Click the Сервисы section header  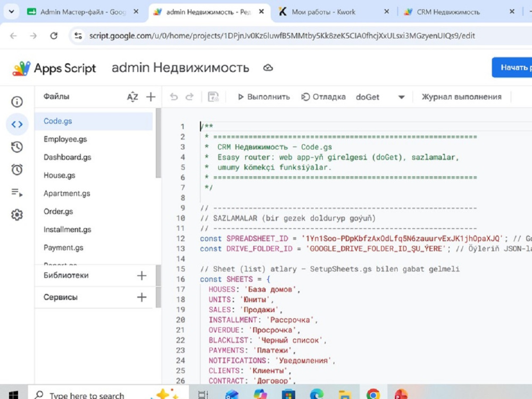(61, 297)
